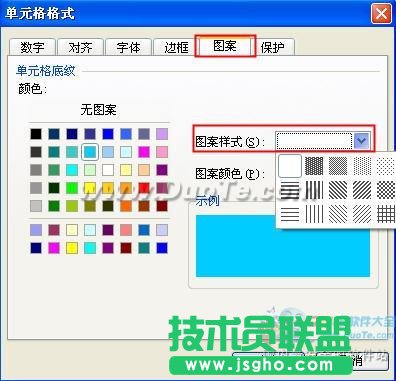Open the 边框 tab

176,47
